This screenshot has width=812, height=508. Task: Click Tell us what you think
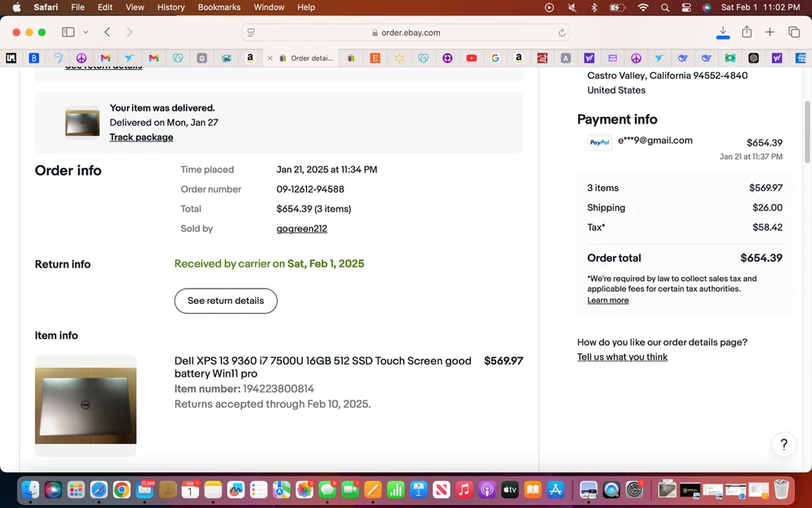click(x=622, y=358)
